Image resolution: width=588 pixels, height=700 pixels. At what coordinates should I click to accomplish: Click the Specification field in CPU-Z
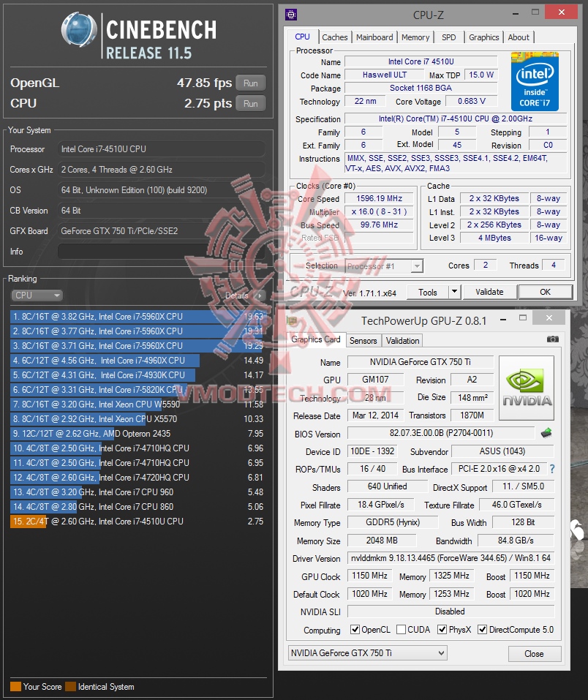tap(456, 118)
